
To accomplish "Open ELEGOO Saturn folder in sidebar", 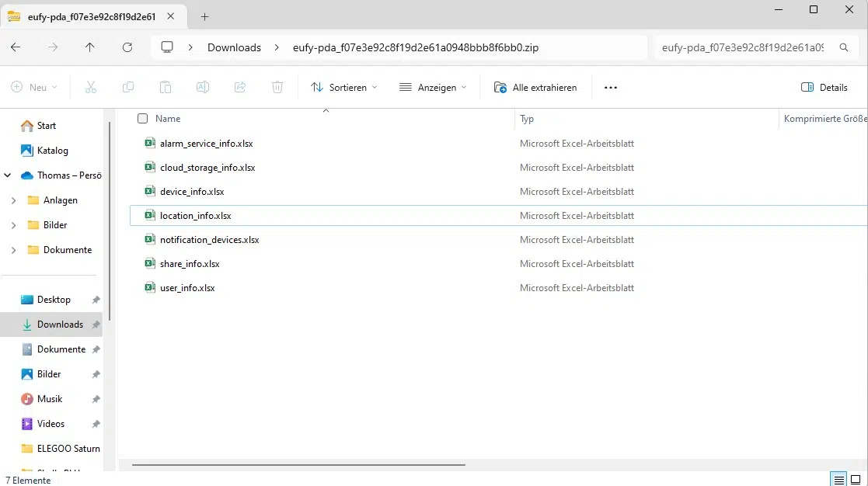I will pos(68,449).
